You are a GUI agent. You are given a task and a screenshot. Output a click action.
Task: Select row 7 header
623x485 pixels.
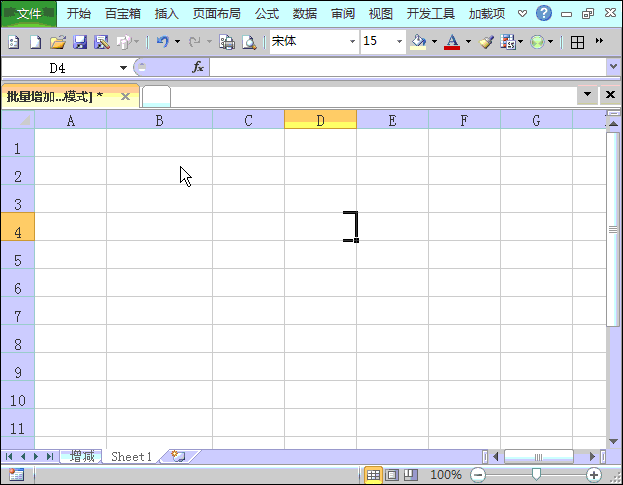coord(17,311)
